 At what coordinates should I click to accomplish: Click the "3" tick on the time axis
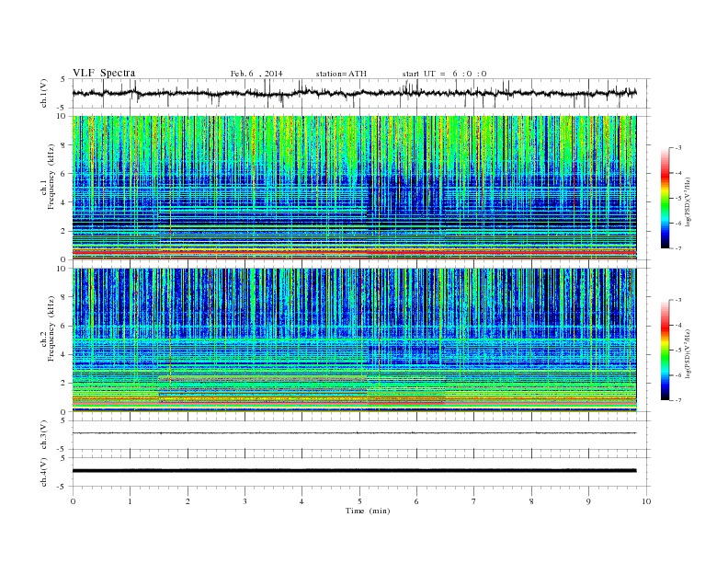point(245,501)
